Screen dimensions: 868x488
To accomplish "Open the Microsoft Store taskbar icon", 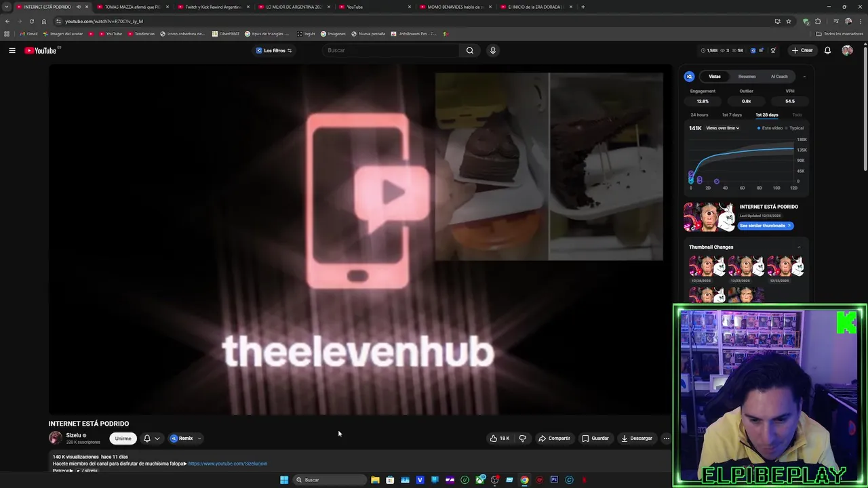I will coord(390,480).
